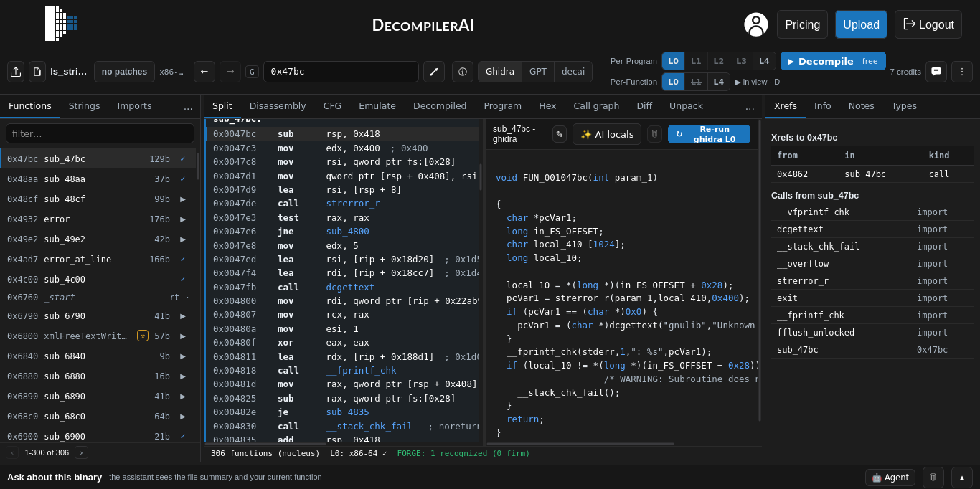
Task: Open the user account avatar
Action: [x=756, y=24]
